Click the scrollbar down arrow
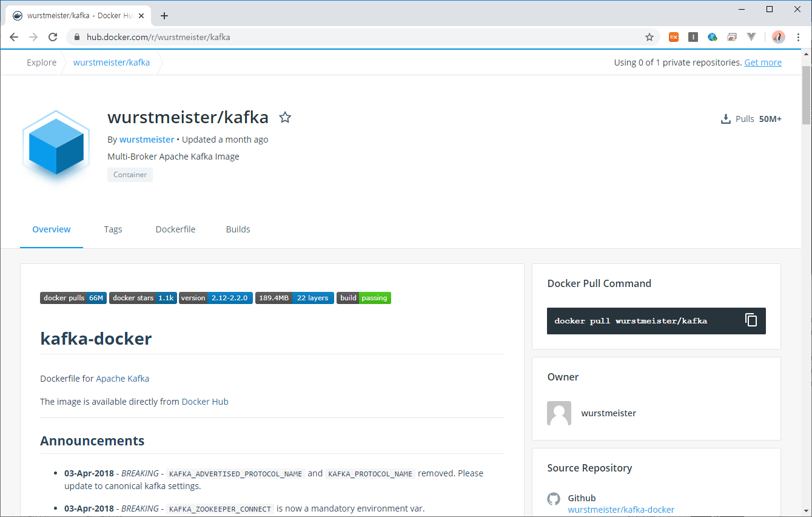The height and width of the screenshot is (517, 812). pyautogui.click(x=806, y=512)
